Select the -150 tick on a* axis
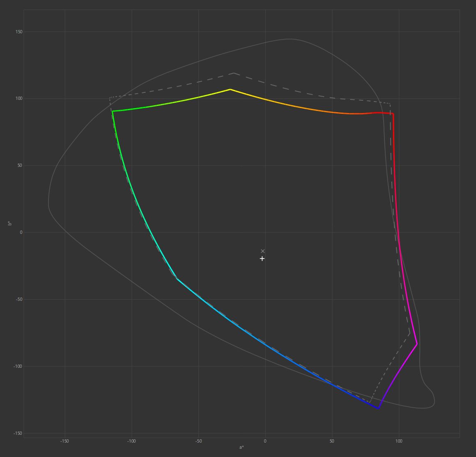Viewport: 476px width, 457px height. click(x=64, y=441)
